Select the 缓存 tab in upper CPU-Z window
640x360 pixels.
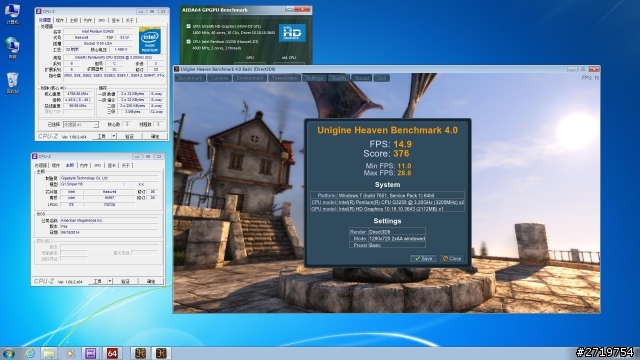click(x=60, y=20)
